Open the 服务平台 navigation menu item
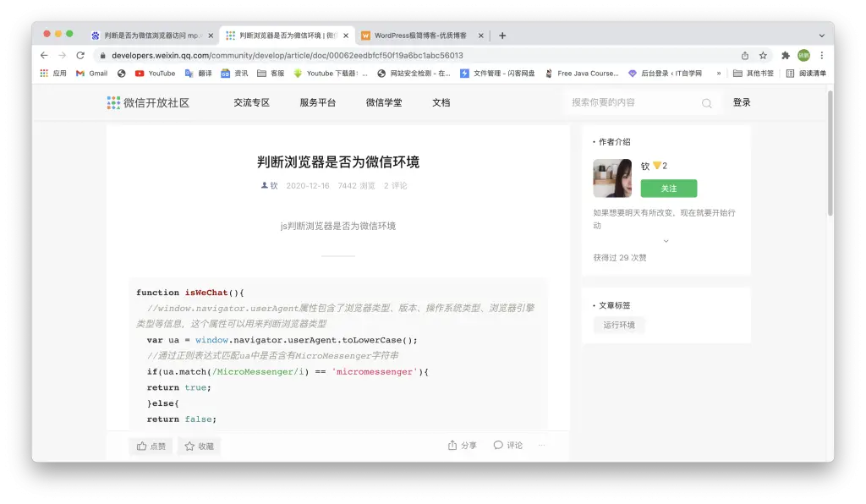The width and height of the screenshot is (866, 504). [317, 102]
